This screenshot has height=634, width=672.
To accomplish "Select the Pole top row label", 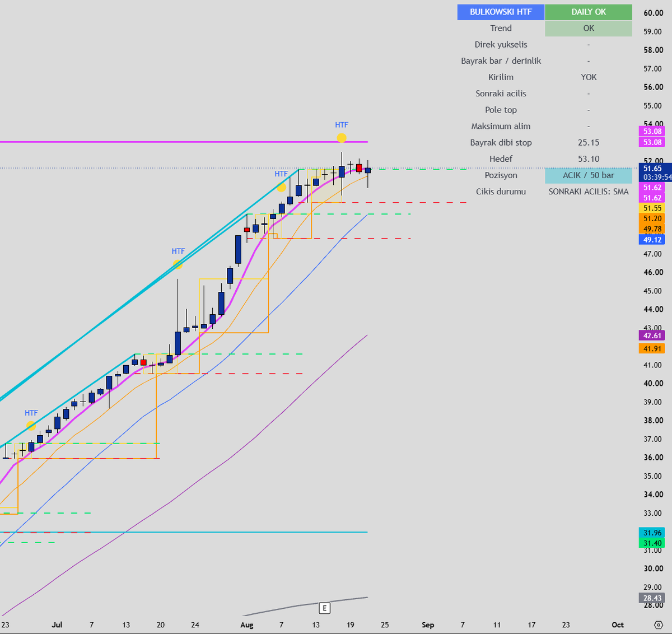I will (501, 110).
